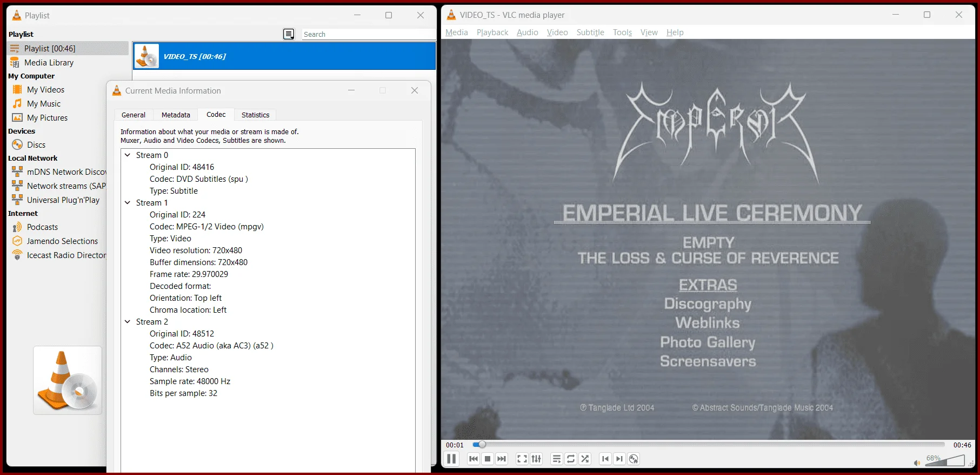Open Network streams (SAP) entry
The height and width of the screenshot is (475, 980).
66,186
